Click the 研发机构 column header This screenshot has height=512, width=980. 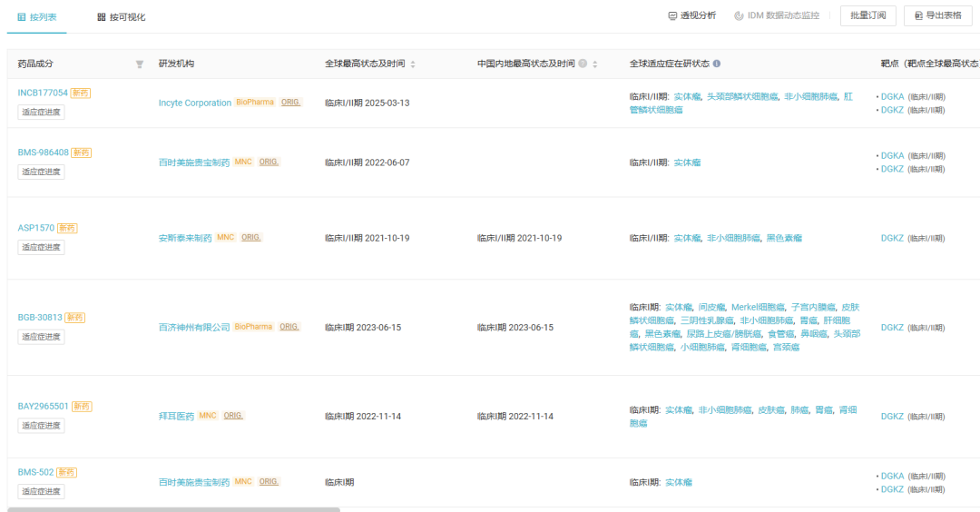point(176,64)
